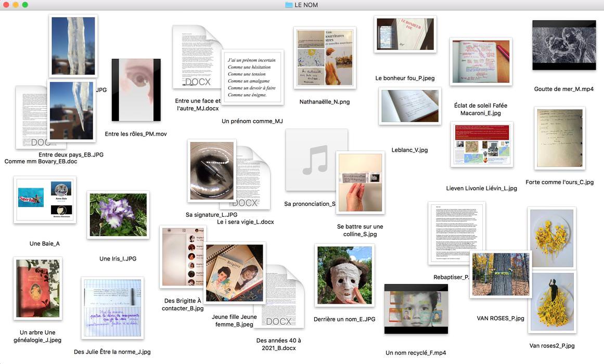The height and width of the screenshot is (364, 604).
Task: Select the Une Iris_I.JPG flower thumbnail
Action: [118, 215]
